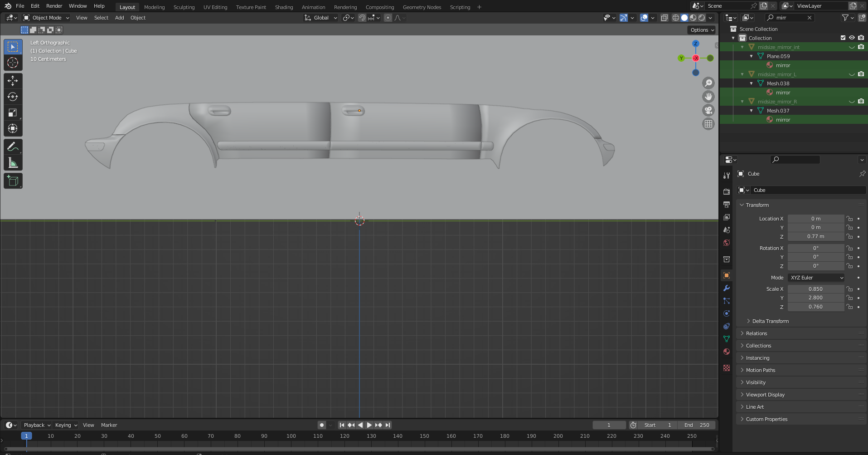Expand the Delta Transform panel

coord(770,321)
